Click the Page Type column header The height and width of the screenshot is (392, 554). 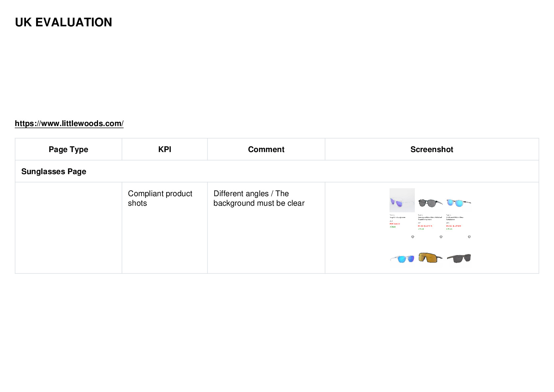click(68, 149)
